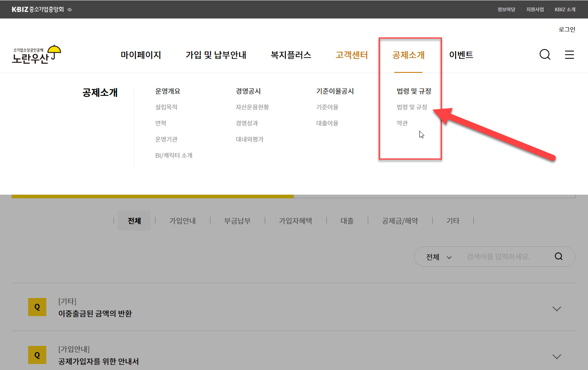Open the hamburger full menu icon

point(569,55)
